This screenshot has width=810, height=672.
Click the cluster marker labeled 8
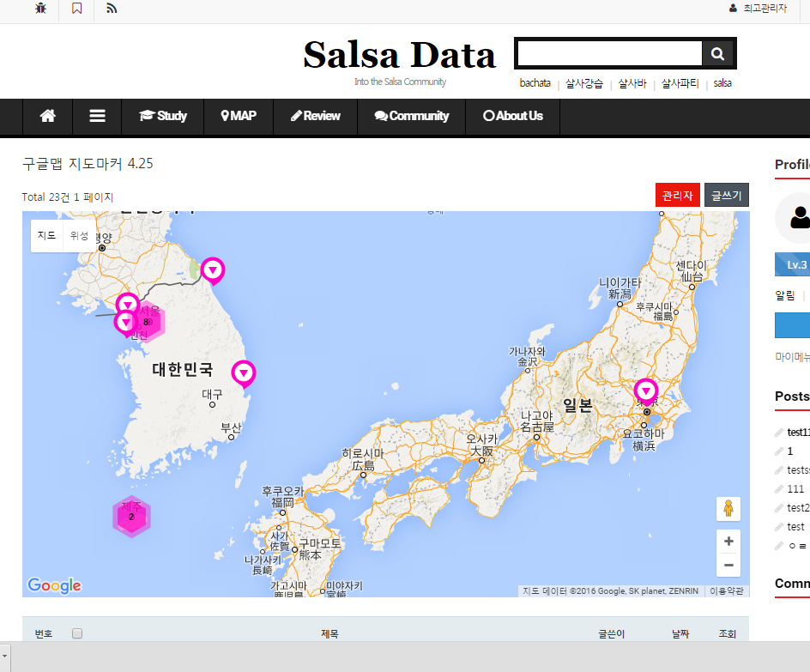(x=147, y=322)
